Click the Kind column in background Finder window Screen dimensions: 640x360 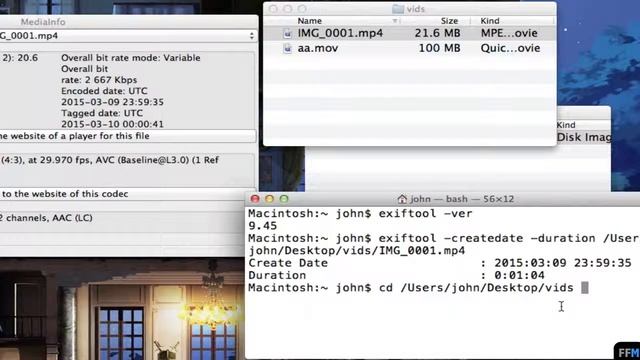(566, 125)
